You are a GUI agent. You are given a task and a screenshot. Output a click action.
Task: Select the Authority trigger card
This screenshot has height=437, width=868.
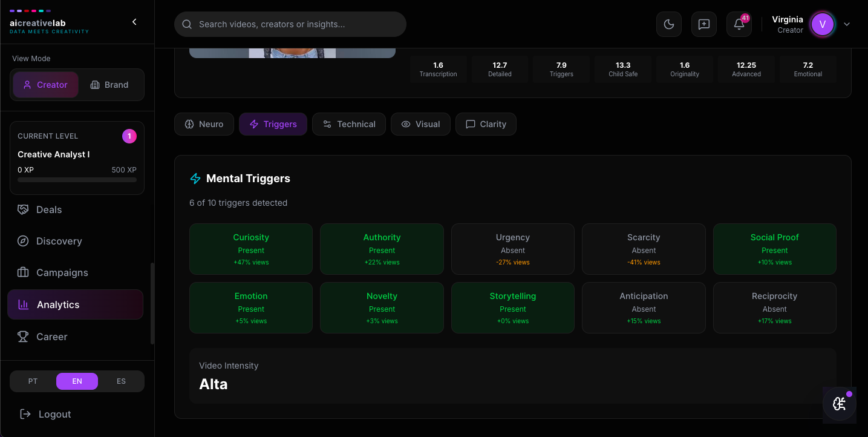pyautogui.click(x=382, y=249)
